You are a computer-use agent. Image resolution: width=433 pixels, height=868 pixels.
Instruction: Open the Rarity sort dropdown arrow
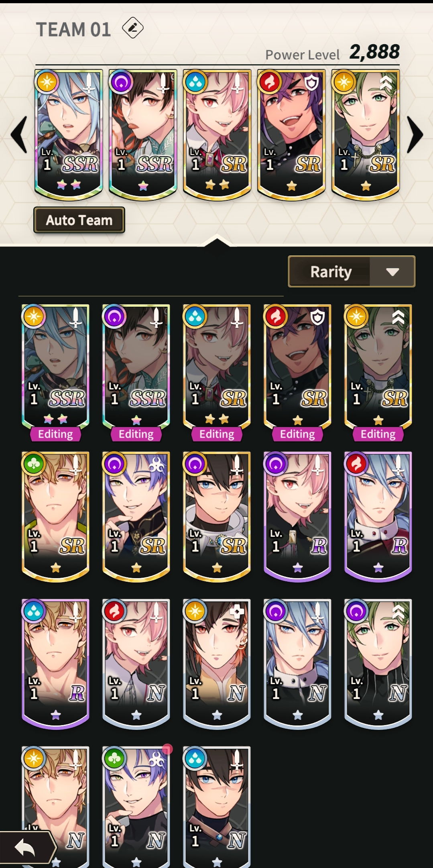pos(392,272)
